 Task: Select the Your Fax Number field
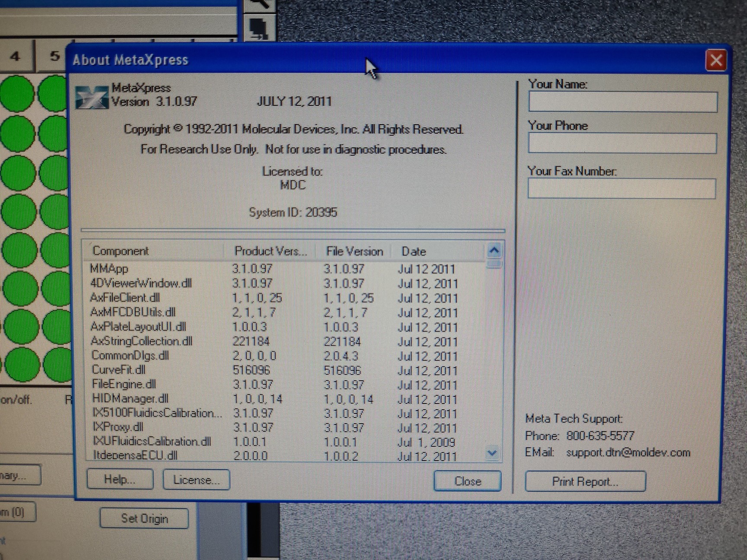[x=622, y=189]
